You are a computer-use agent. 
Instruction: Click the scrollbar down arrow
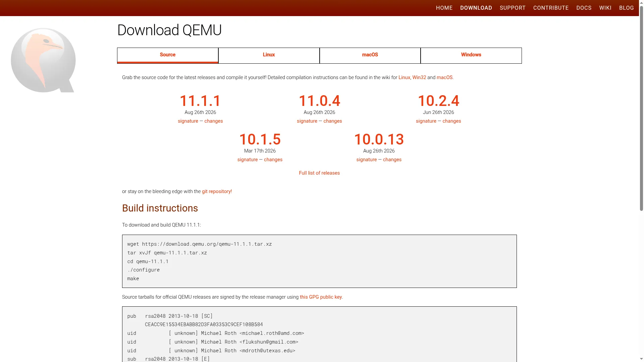(641, 360)
